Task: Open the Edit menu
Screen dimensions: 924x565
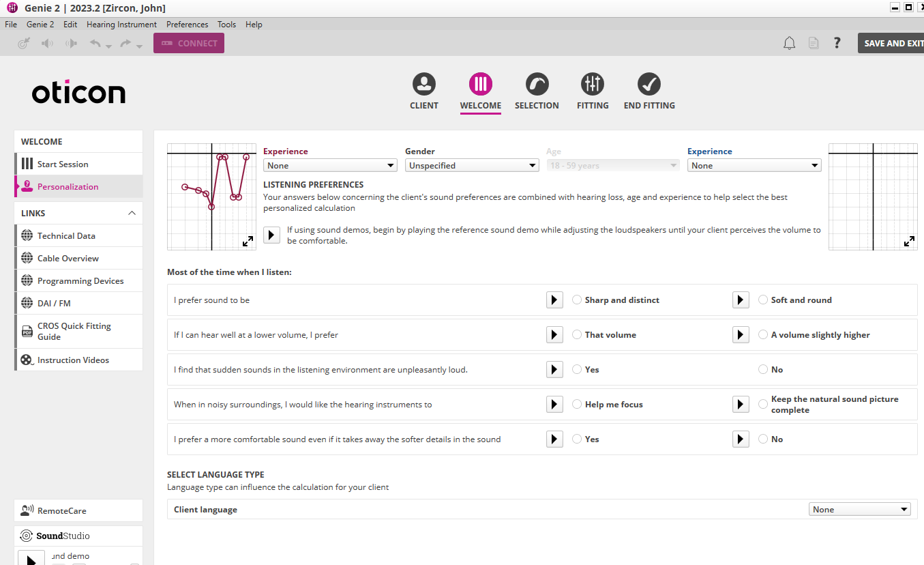Action: pos(70,25)
